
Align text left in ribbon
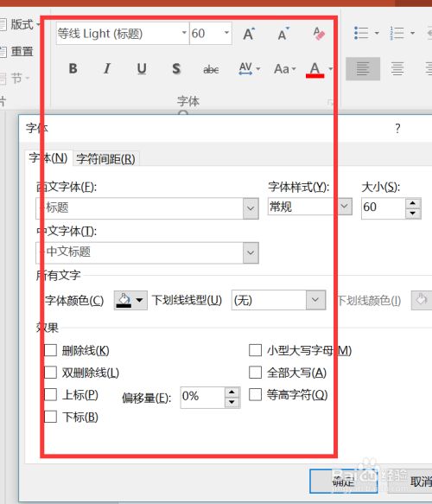(363, 69)
